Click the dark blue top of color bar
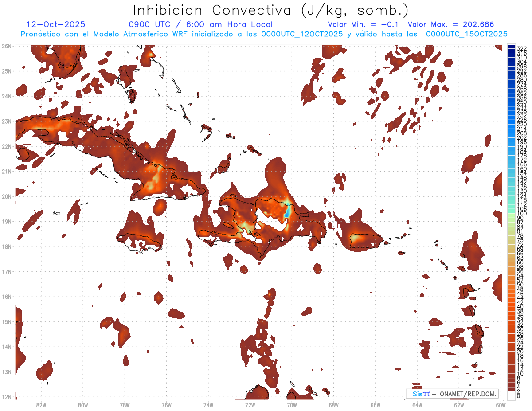 (511, 47)
